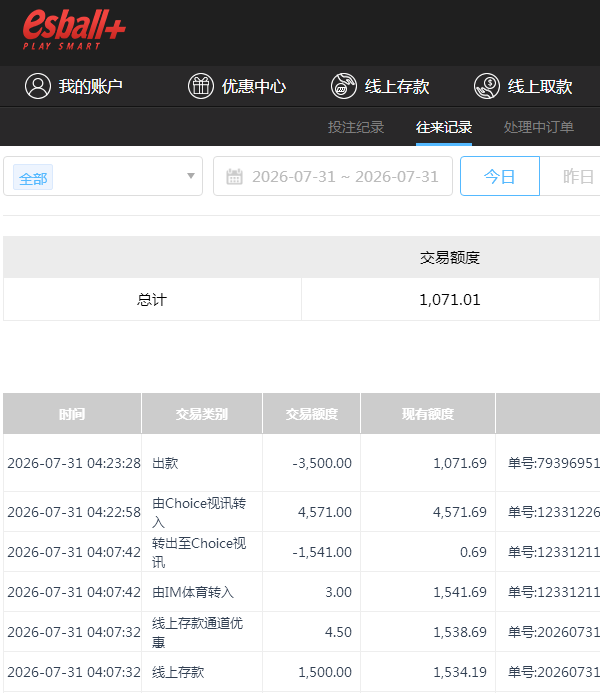Click the balance 1,538.69

pos(460,632)
